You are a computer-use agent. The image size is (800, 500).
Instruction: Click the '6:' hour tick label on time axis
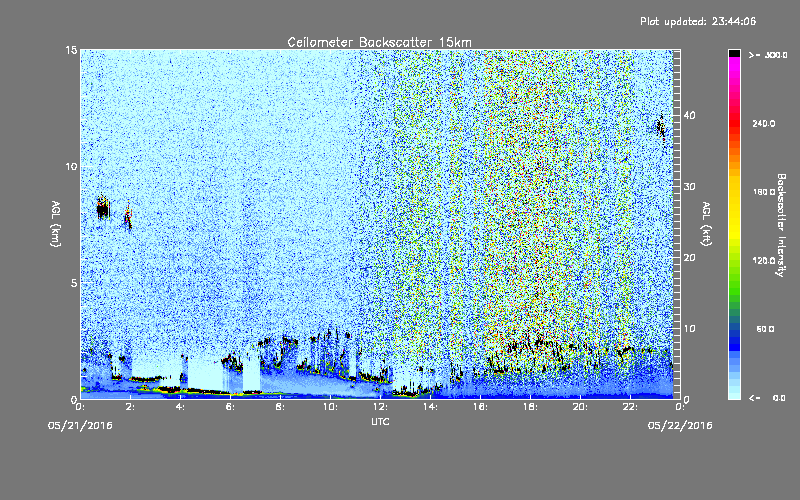230,407
